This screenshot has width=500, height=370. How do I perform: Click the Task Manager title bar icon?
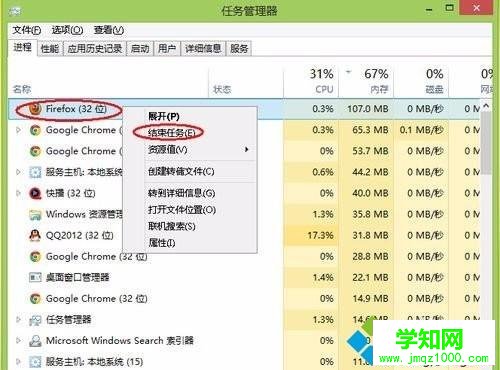tap(15, 12)
